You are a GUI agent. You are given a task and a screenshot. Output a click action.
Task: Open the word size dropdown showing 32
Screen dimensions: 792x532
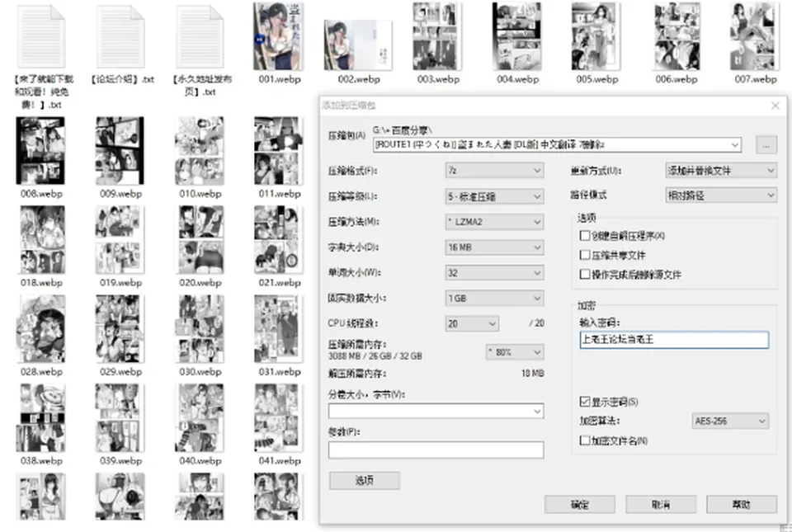[494, 272]
